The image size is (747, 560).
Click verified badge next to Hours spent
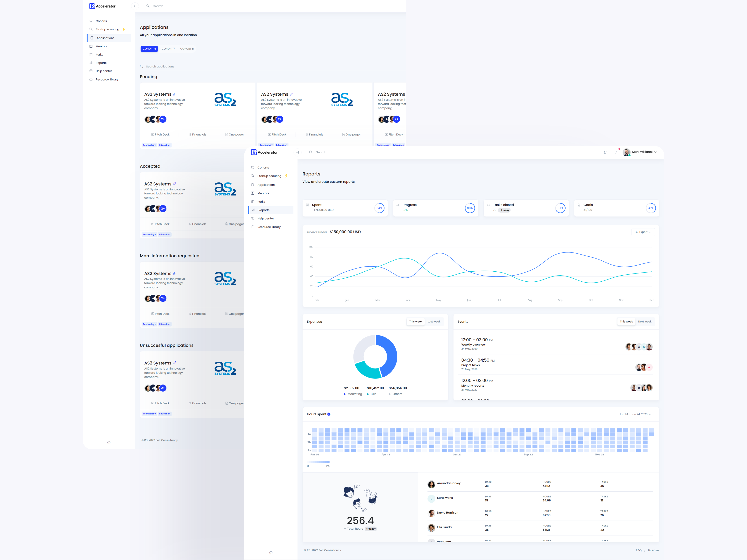pos(329,414)
